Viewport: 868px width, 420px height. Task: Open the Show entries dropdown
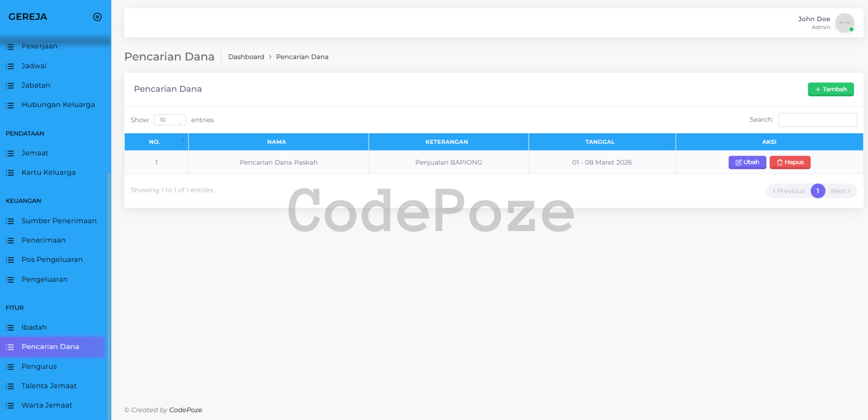click(170, 120)
